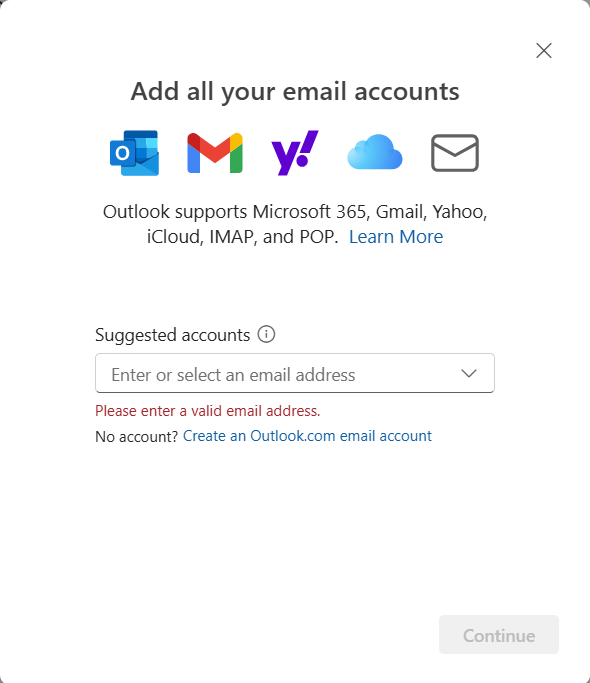Expand the suggested accounts dropdown chevron
The height and width of the screenshot is (683, 590).
[469, 373]
